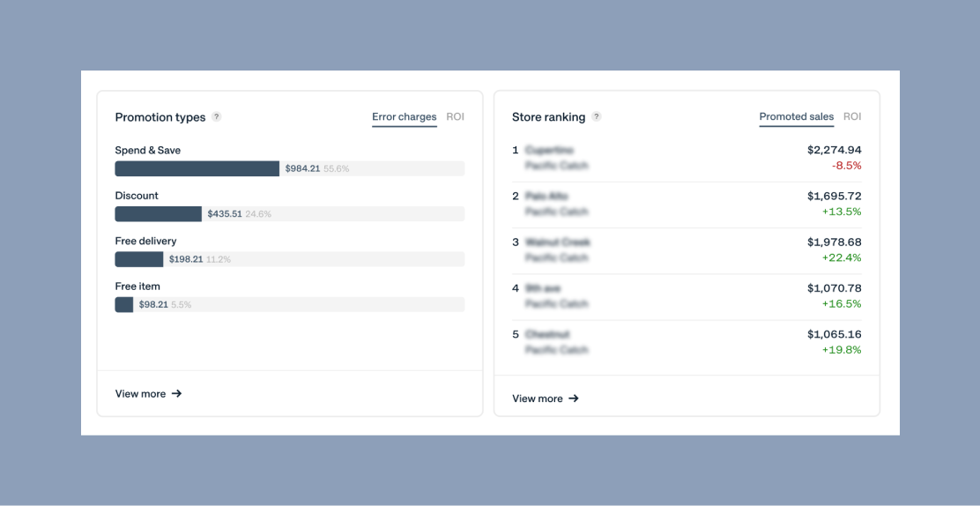Click help icon beside Store ranking
Screen dimensions: 980x506
pos(597,117)
